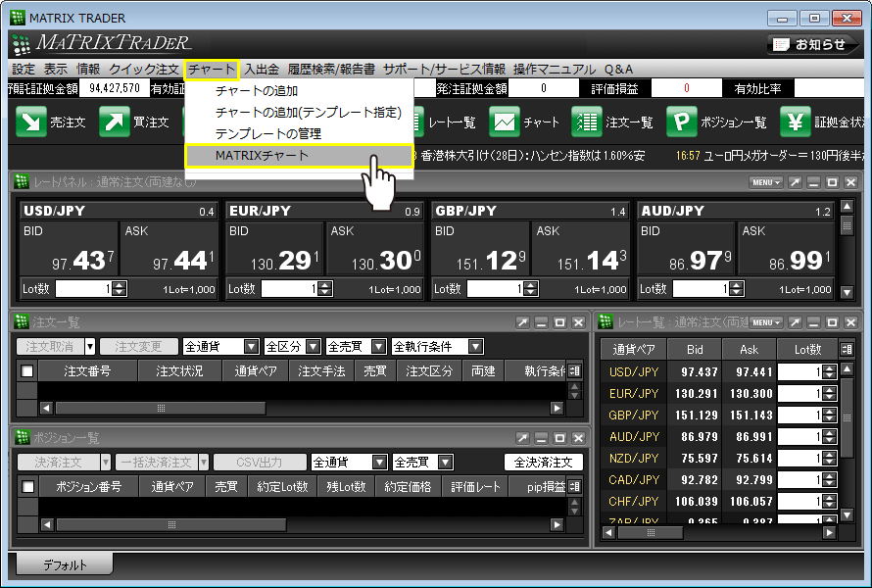The width and height of the screenshot is (872, 588).
Task: Click USD/JPY panel Lot数 stepper arrows
Action: pyautogui.click(x=119, y=289)
